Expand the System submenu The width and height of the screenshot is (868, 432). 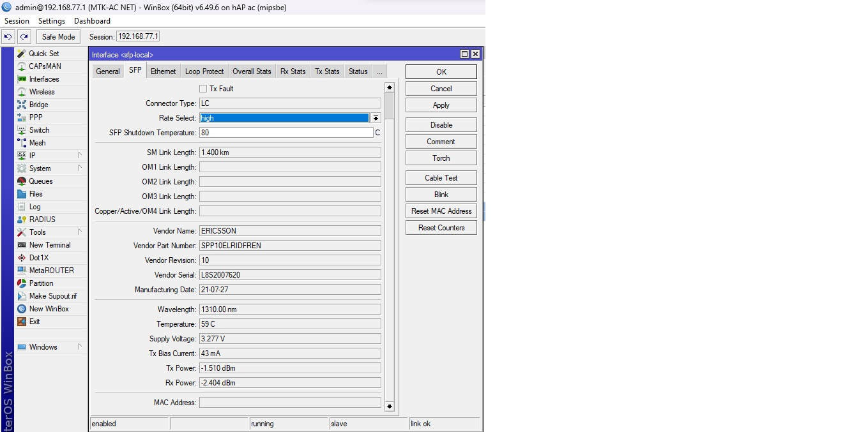pos(80,168)
